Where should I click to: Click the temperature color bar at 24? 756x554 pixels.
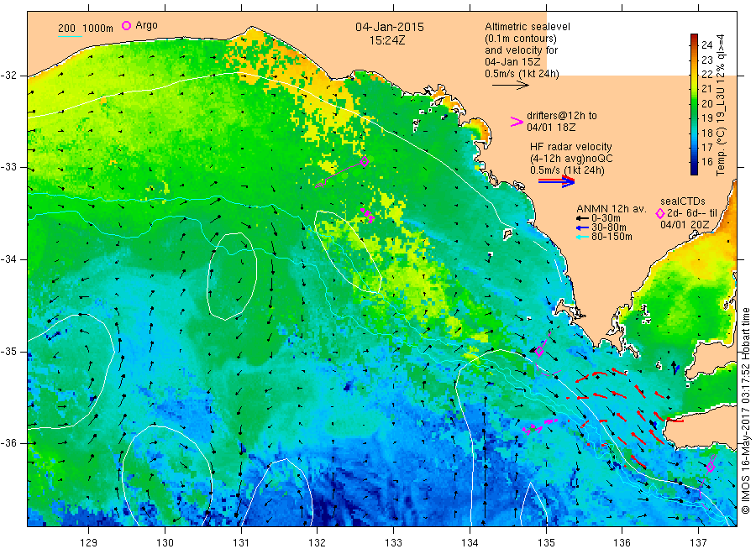694,44
